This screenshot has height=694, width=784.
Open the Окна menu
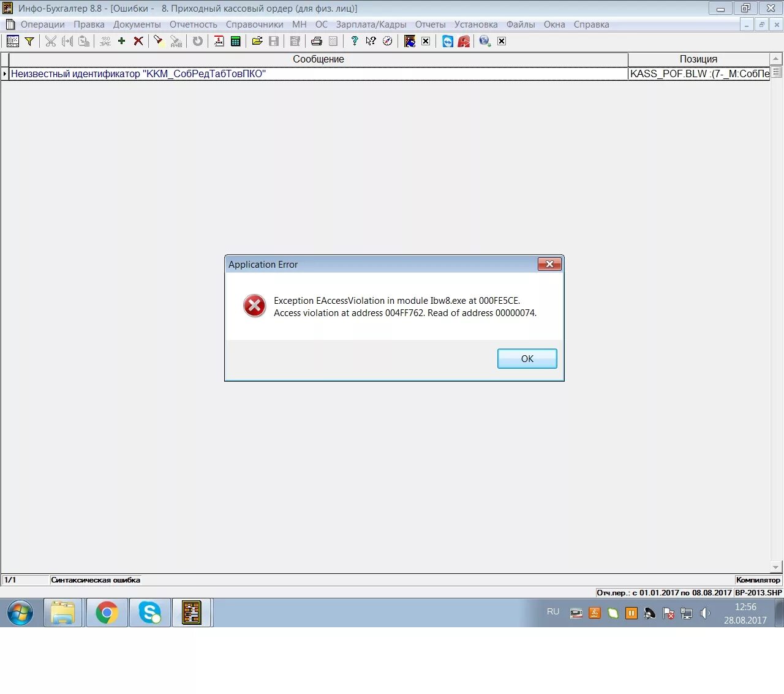tap(554, 25)
